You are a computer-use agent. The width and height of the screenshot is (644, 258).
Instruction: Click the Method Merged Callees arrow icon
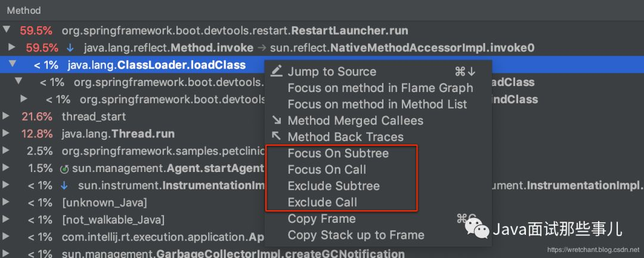point(277,120)
